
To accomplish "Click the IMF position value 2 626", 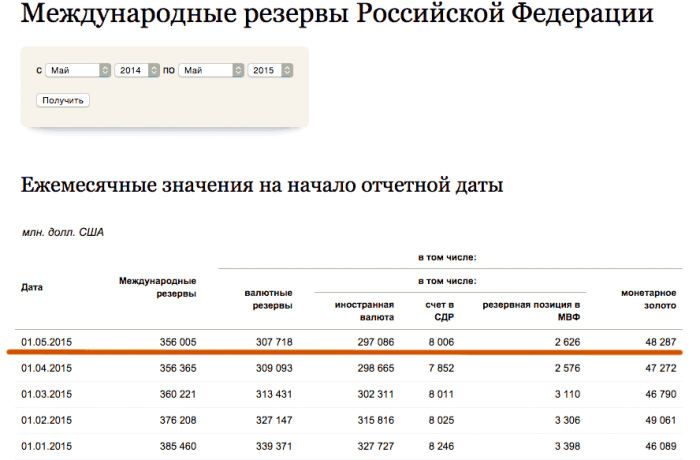I will [x=568, y=342].
